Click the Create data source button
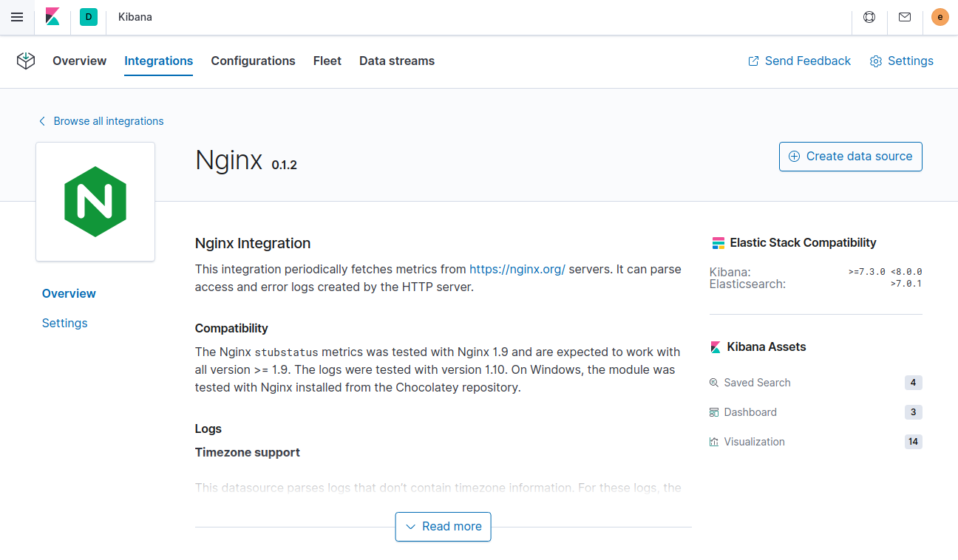Image resolution: width=958 pixels, height=560 pixels. (x=850, y=156)
